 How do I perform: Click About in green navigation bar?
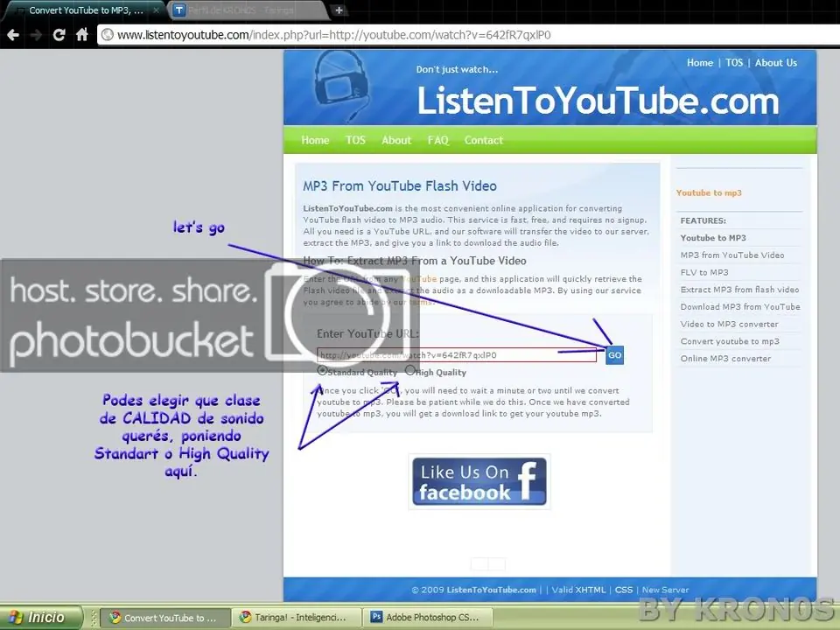point(396,140)
